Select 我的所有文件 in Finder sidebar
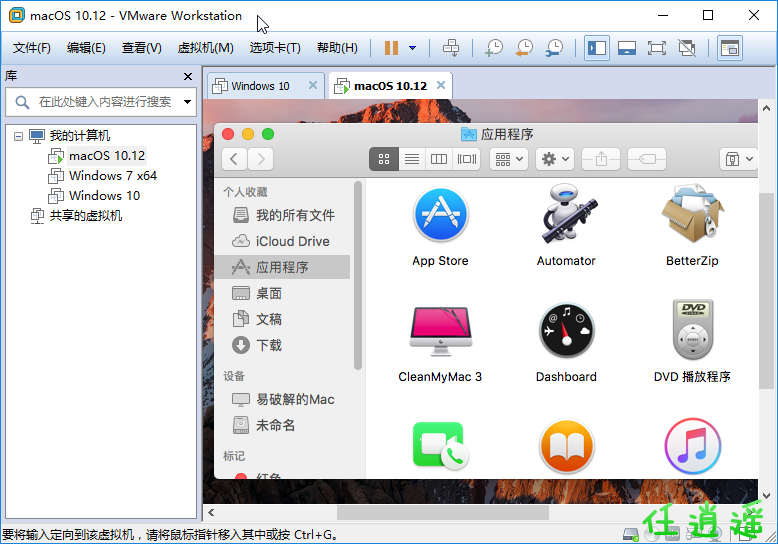 coord(283,215)
